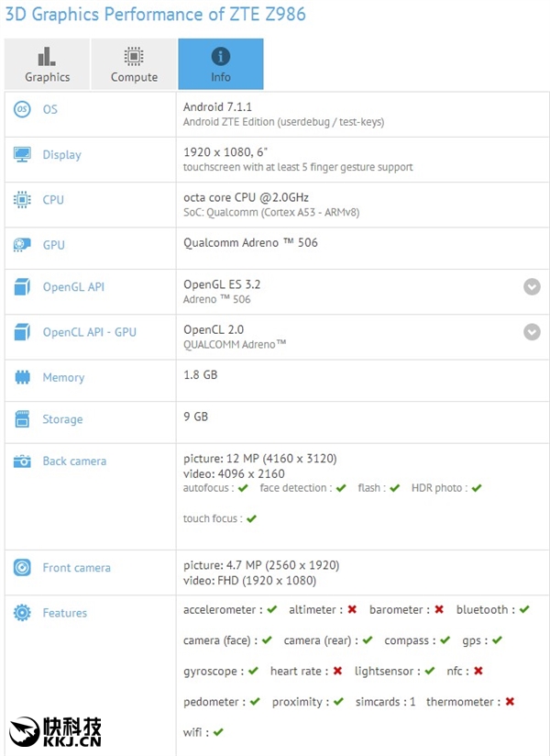Image resolution: width=550 pixels, height=756 pixels.
Task: Click the '1.8 GB' memory value
Action: [201, 374]
